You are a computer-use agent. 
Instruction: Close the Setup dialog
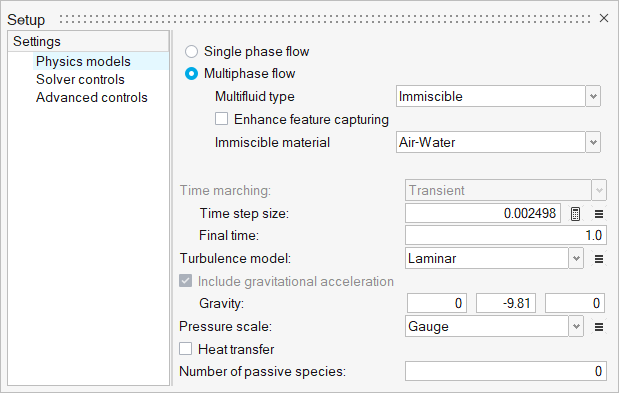pos(604,18)
